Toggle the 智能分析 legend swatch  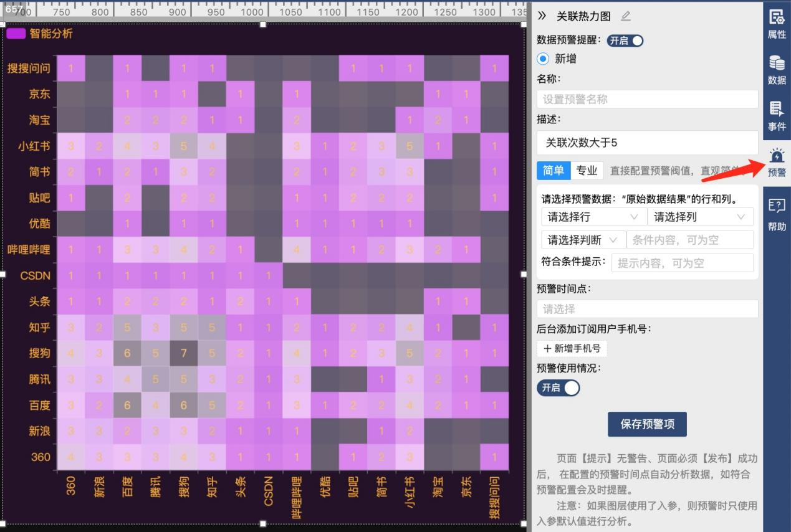(16, 34)
